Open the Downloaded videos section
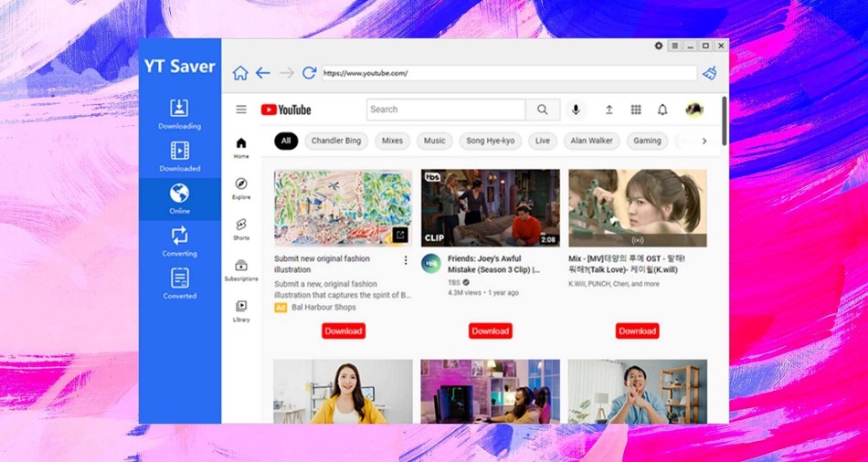This screenshot has width=868, height=462. pyautogui.click(x=179, y=156)
